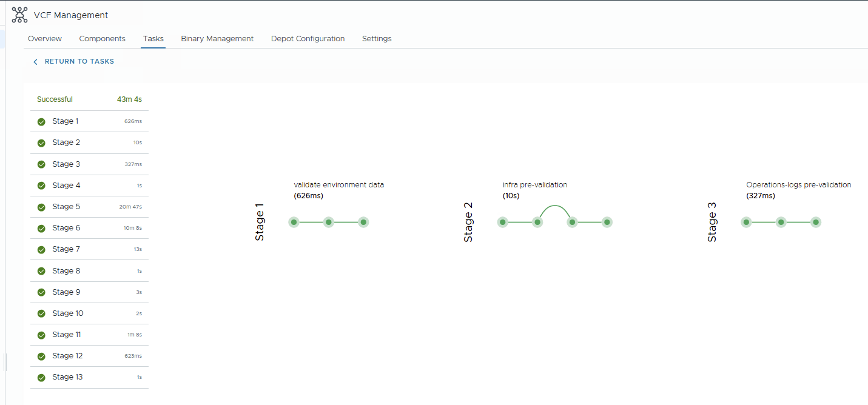Viewport: 868px width, 405px height.
Task: Click the RETURN TO TASKS link
Action: [x=79, y=61]
